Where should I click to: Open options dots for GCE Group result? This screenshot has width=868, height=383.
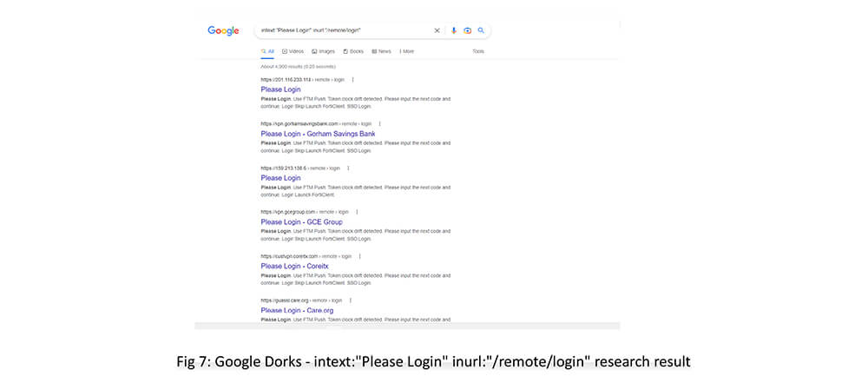(357, 212)
